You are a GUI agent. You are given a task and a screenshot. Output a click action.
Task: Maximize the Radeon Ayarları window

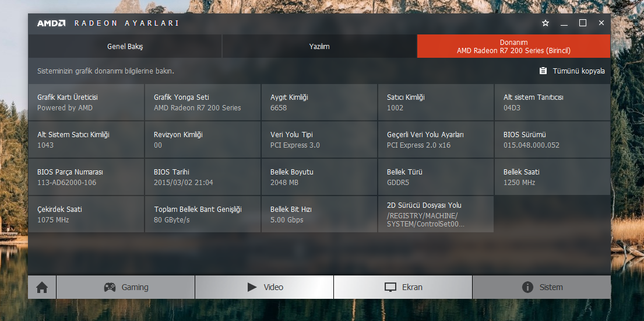(583, 23)
